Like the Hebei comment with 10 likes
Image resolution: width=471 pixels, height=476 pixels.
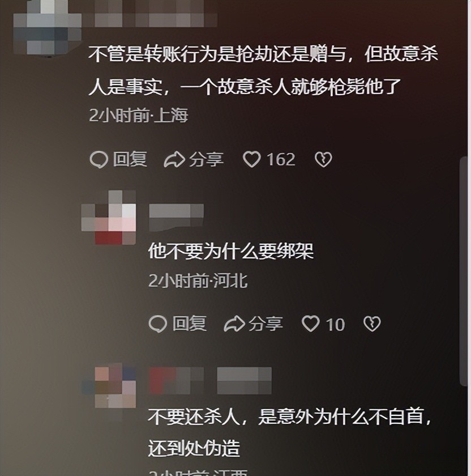pyautogui.click(x=311, y=324)
